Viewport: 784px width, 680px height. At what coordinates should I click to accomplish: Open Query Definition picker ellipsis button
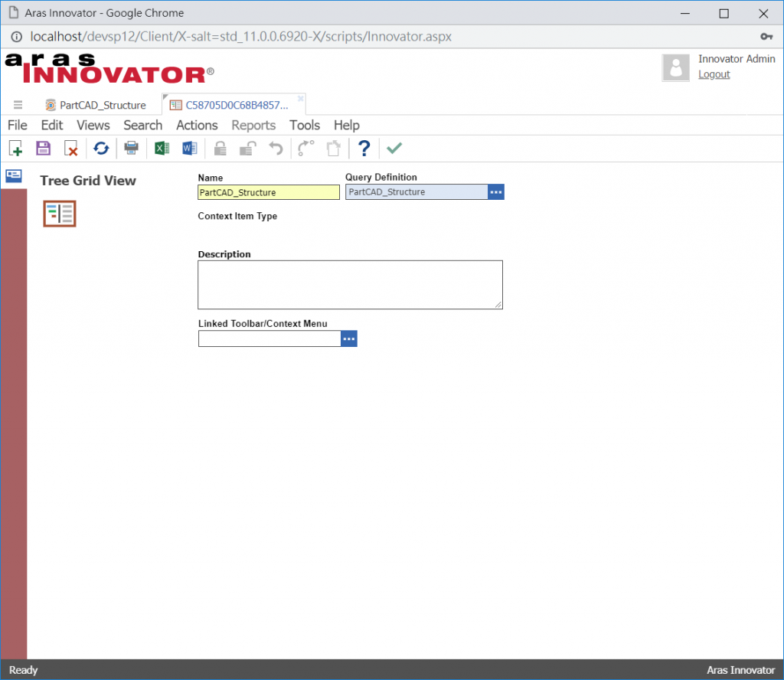(496, 192)
